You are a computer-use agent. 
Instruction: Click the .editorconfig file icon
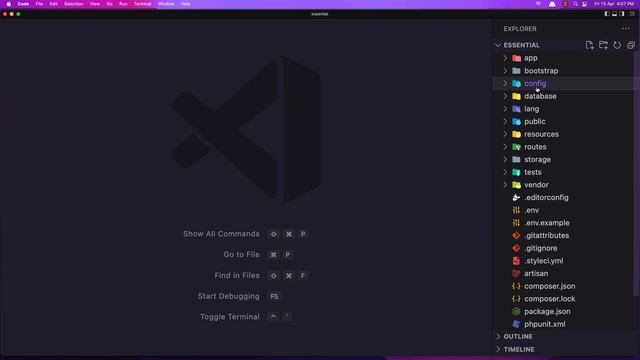pos(516,197)
